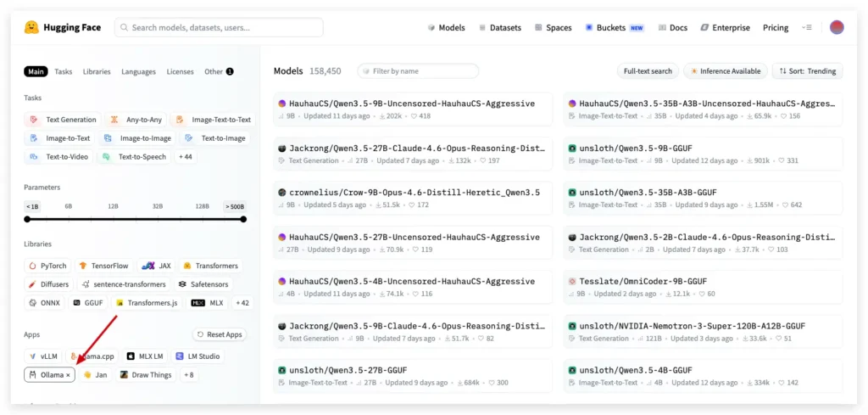Expand the more options menu beside Pricing
868x415 pixels.
[807, 28]
